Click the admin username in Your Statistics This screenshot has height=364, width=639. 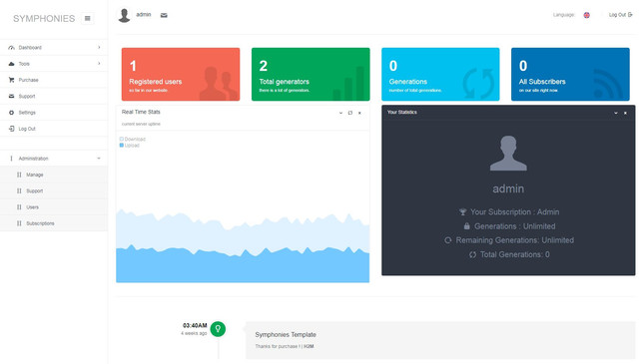508,188
